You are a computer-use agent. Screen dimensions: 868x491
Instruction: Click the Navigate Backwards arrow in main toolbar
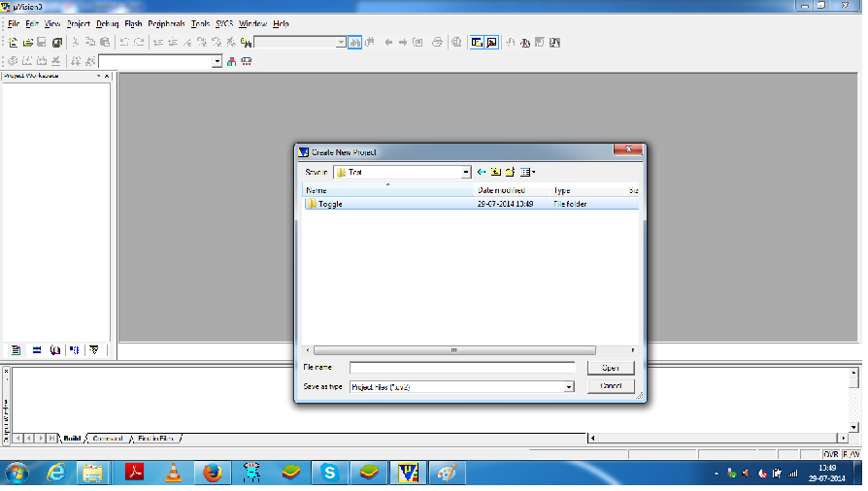(x=388, y=42)
